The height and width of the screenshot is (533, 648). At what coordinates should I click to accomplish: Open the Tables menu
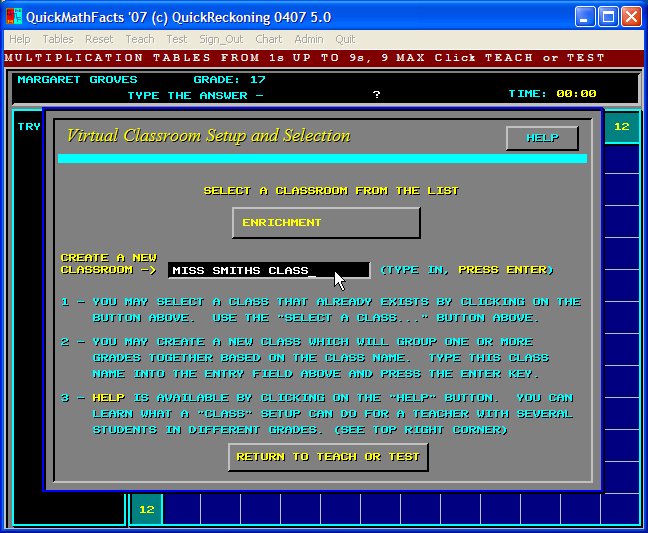pos(57,39)
